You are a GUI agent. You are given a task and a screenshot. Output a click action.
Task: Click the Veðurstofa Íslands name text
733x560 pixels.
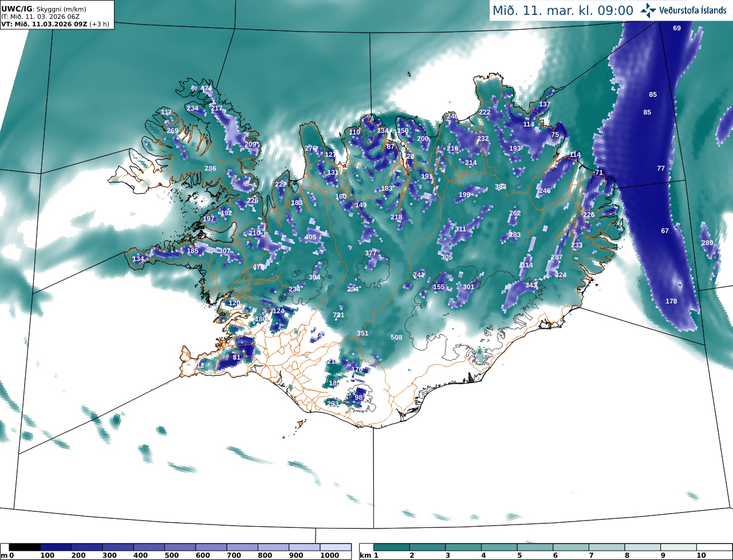tap(693, 11)
